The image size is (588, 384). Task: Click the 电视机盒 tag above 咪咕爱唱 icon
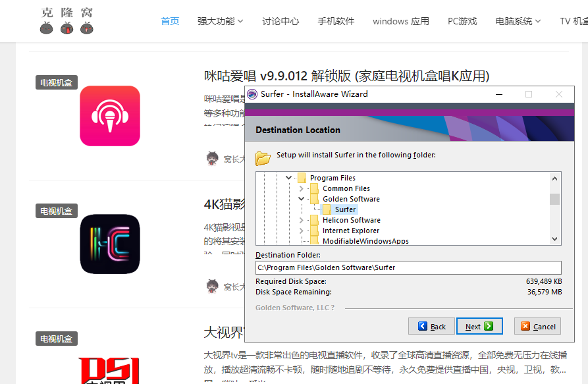coord(57,82)
